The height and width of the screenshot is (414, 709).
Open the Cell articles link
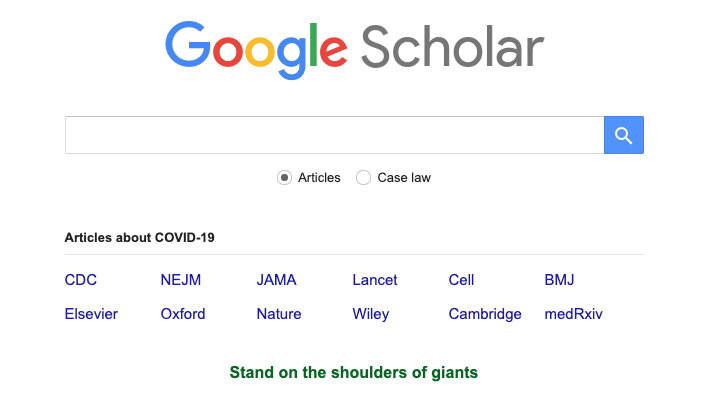461,280
